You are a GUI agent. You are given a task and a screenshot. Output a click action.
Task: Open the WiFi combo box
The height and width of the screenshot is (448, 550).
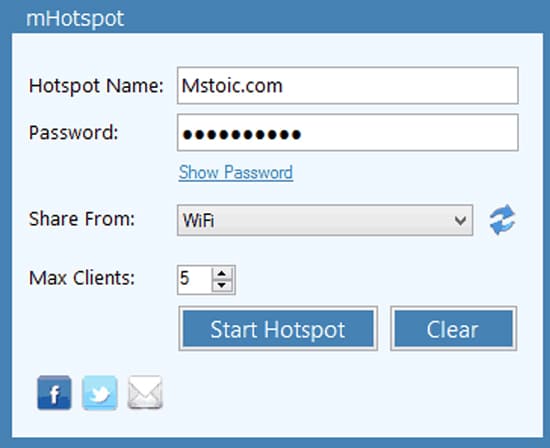point(325,220)
